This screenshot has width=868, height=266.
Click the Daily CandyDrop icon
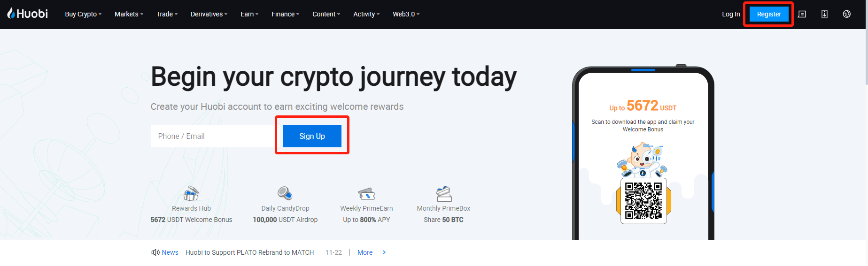pyautogui.click(x=285, y=193)
